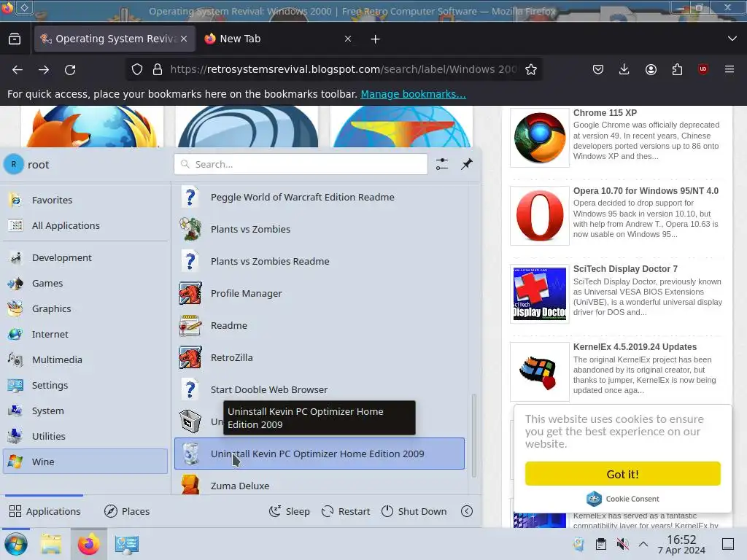Screen dimensions: 747x560
Task: Open Plants vs Zombies Readme
Action: click(x=320, y=262)
